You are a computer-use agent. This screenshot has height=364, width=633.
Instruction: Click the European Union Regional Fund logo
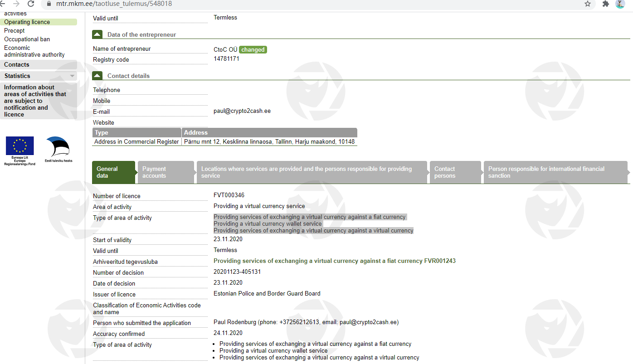[19, 150]
